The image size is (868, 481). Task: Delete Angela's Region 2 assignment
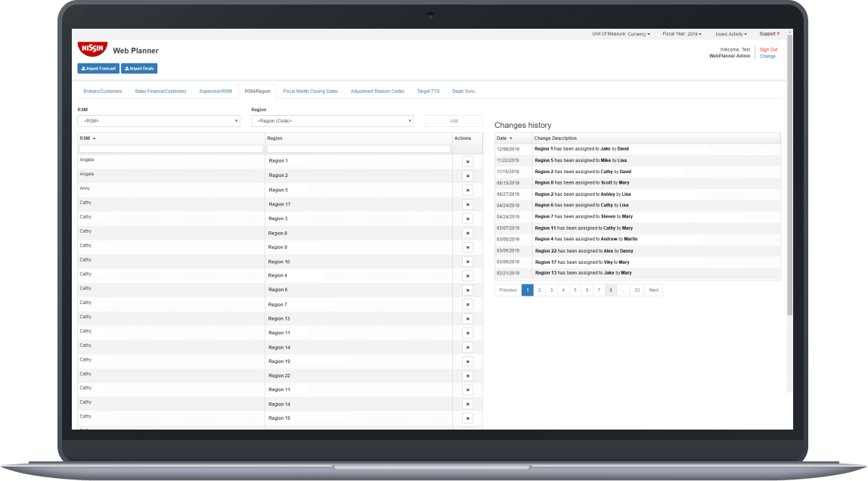pyautogui.click(x=467, y=175)
